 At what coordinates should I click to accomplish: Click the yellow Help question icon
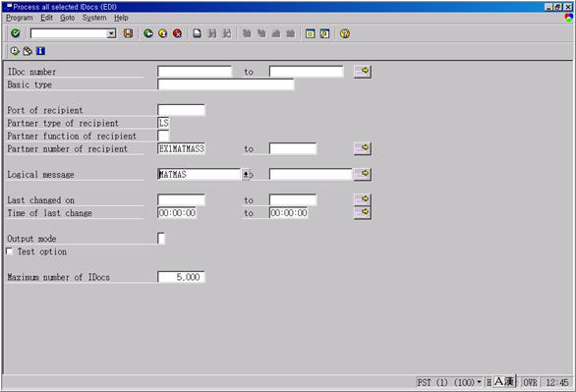pos(345,33)
